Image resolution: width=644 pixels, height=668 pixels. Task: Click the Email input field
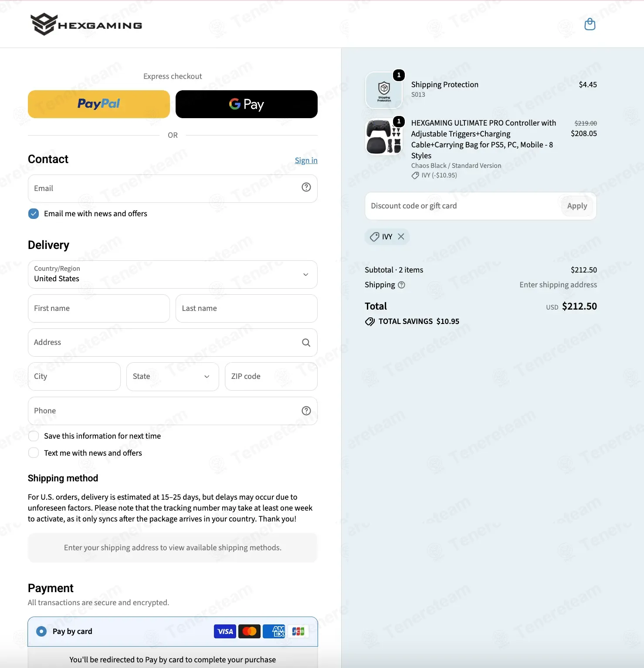tap(173, 188)
